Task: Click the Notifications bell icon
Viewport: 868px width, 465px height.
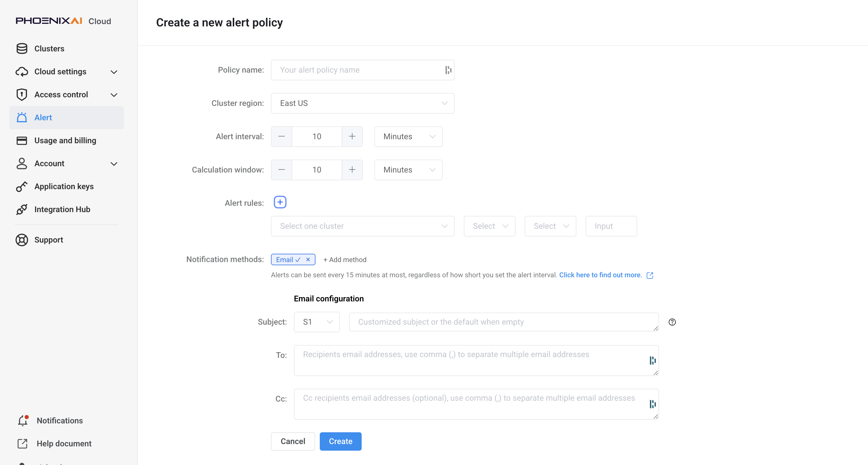Action: (x=23, y=420)
